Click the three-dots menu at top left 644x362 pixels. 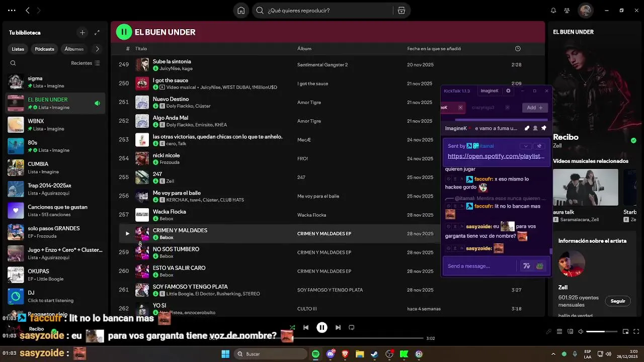[x=12, y=11]
